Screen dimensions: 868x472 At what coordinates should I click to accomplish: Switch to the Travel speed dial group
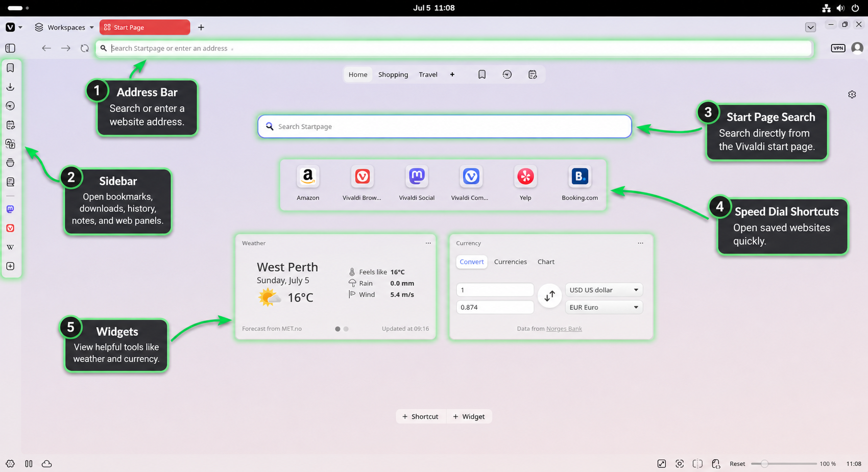(x=428, y=74)
